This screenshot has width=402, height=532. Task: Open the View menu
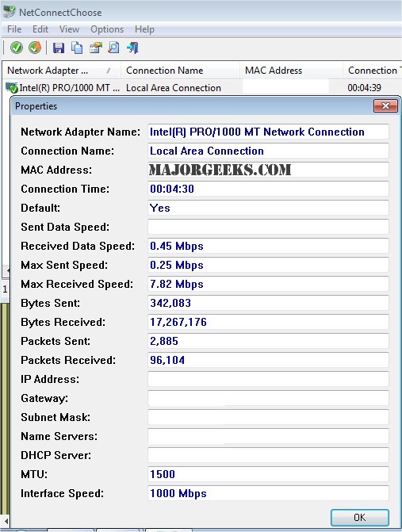tap(69, 29)
